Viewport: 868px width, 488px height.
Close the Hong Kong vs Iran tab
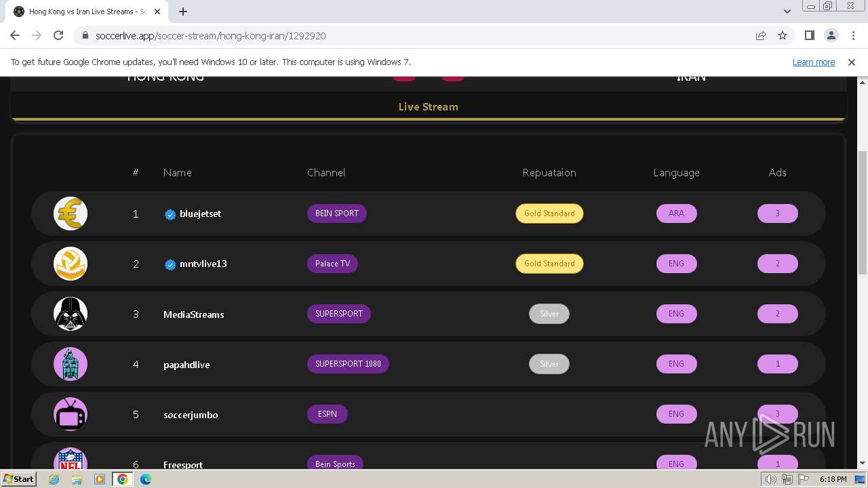157,12
